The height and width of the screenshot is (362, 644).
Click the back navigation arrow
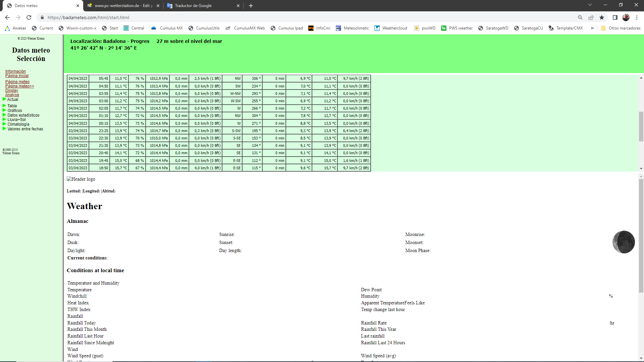pos(7,17)
